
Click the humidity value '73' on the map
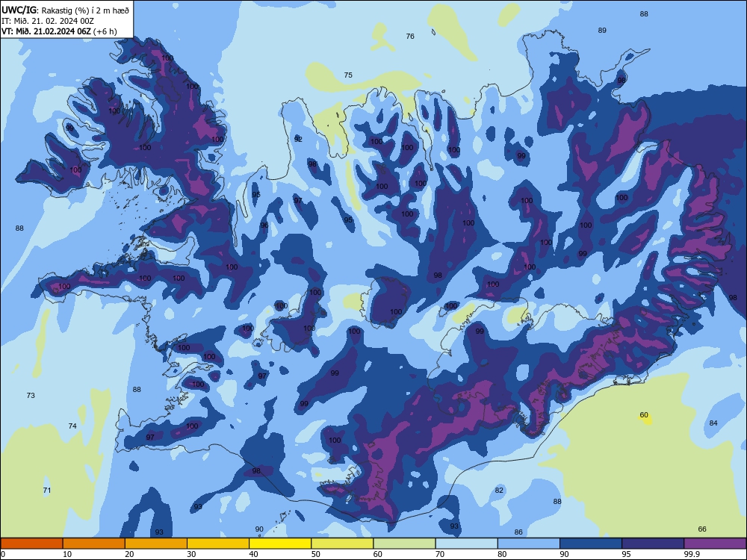coord(31,396)
